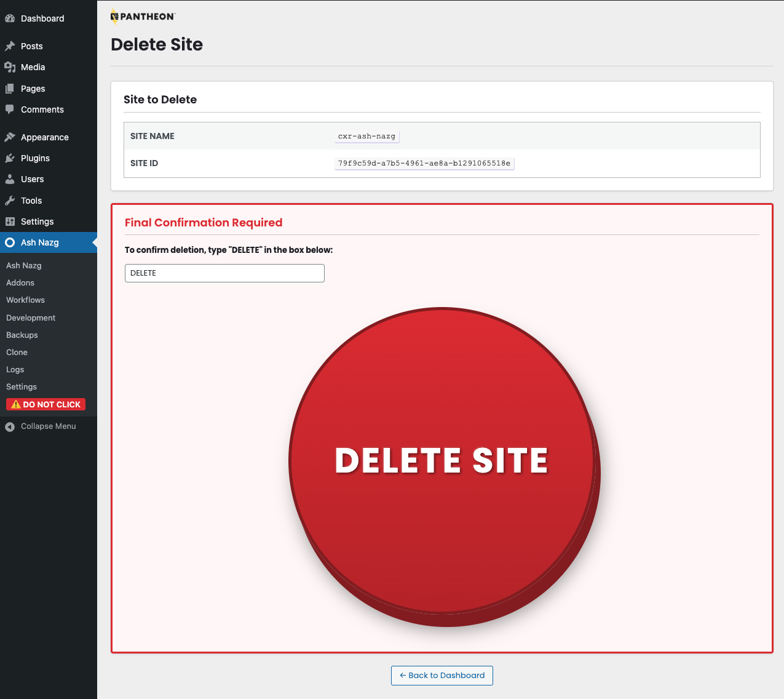Click the Pantheon logo
Viewport: 784px width, 699px height.
143,17
